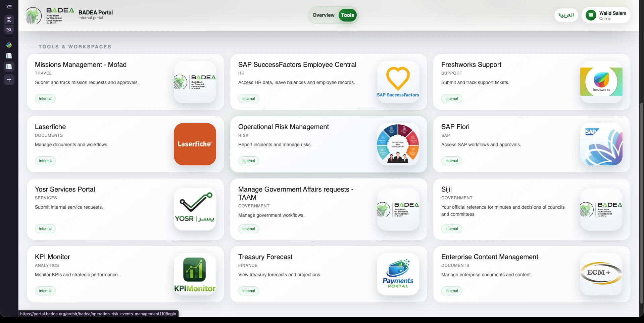Open Operational Risk Management title
The height and width of the screenshot is (323, 644).
283,127
